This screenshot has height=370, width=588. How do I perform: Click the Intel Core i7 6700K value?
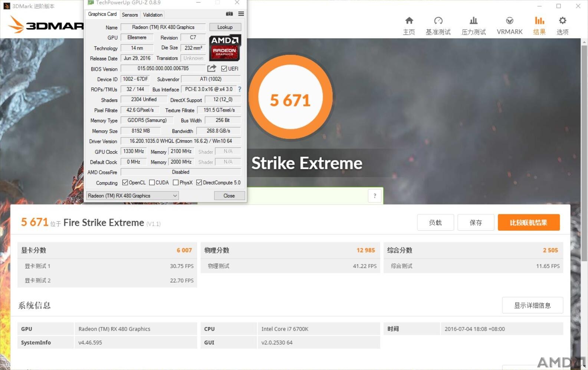pos(285,329)
